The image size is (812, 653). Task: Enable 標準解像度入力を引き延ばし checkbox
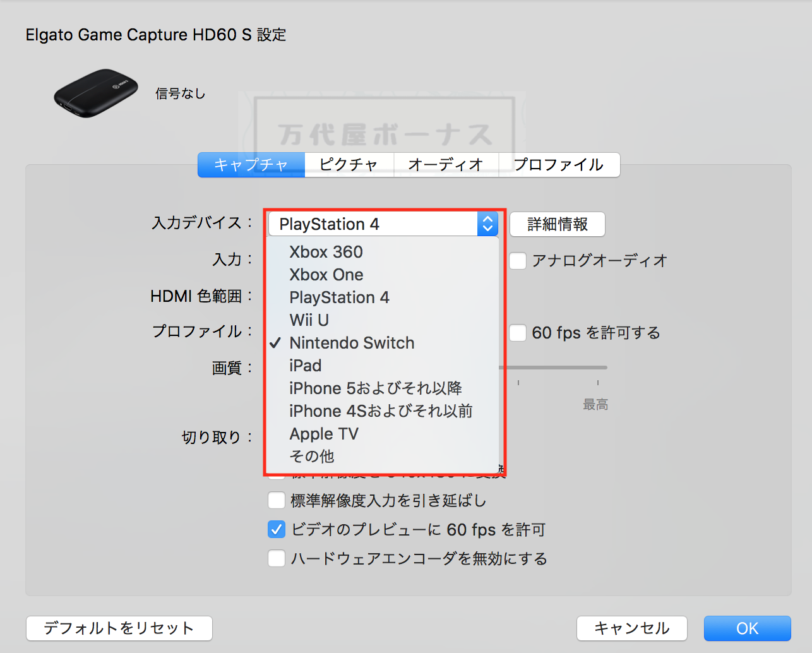pos(277,501)
